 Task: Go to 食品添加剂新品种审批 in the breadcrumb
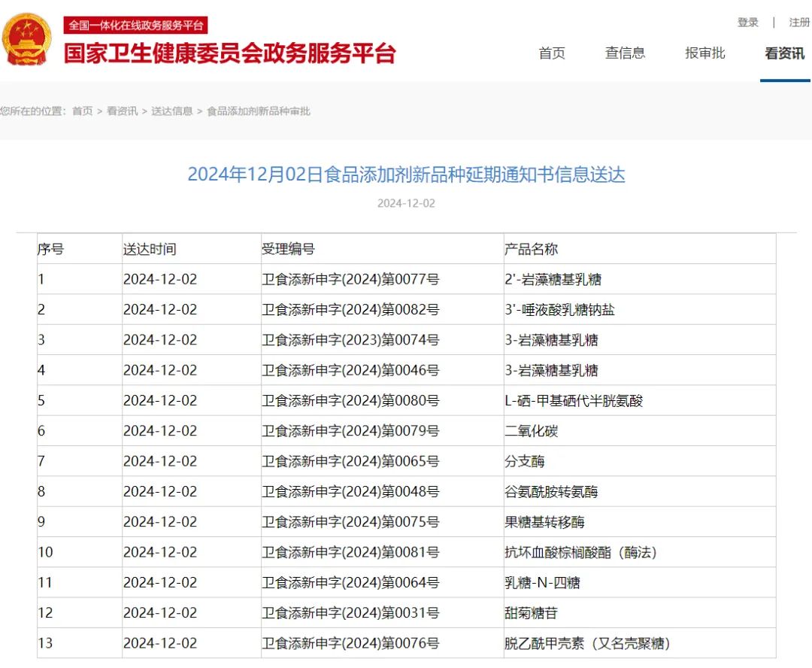pyautogui.click(x=259, y=111)
